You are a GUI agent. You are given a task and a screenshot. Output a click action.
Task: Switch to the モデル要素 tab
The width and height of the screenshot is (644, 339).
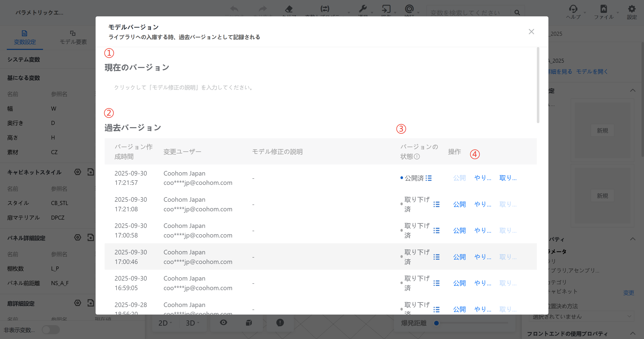click(x=73, y=38)
